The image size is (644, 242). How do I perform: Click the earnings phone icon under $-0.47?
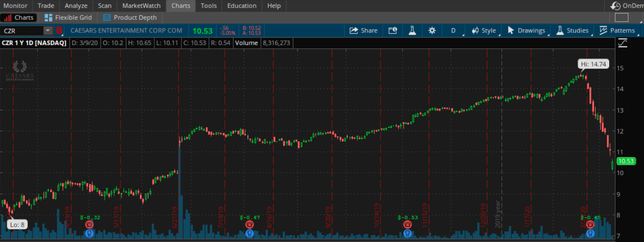pyautogui.click(x=250, y=224)
